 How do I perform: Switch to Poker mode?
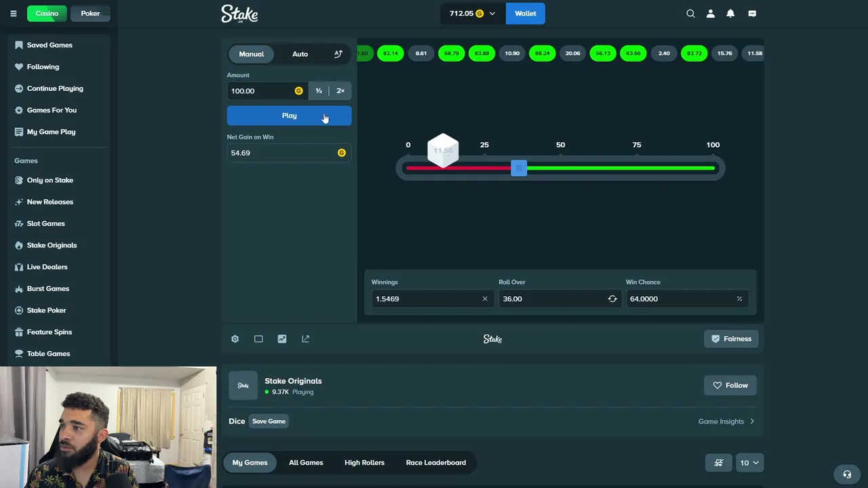[x=90, y=14]
